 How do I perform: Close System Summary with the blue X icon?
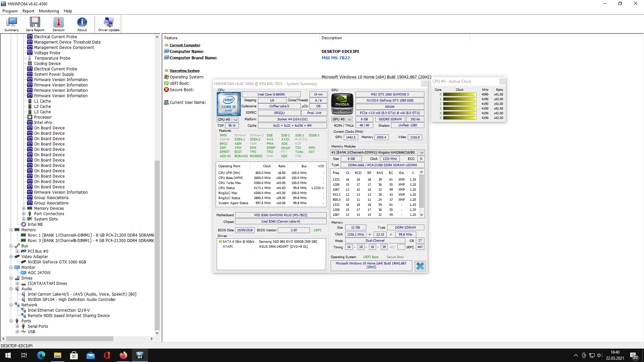pos(420,266)
